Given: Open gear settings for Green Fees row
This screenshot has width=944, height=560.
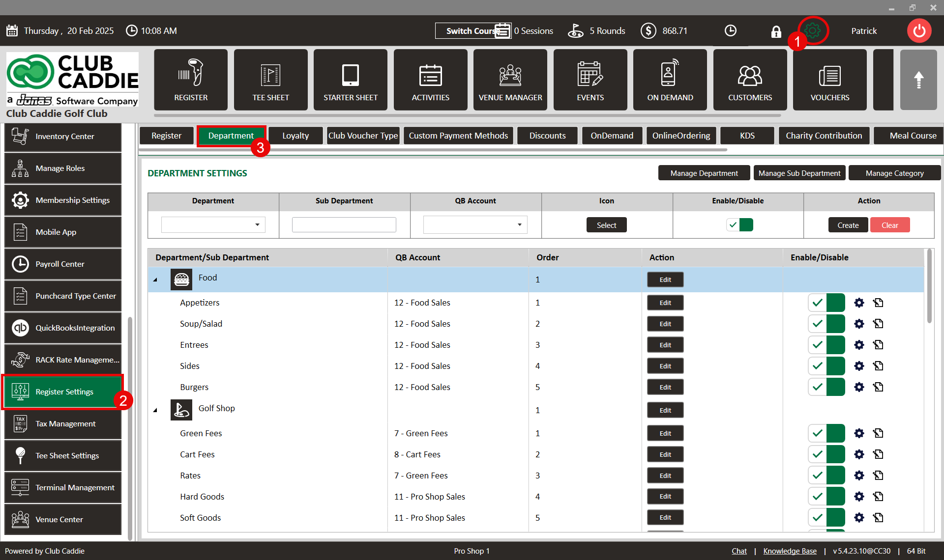Looking at the screenshot, I should 859,433.
